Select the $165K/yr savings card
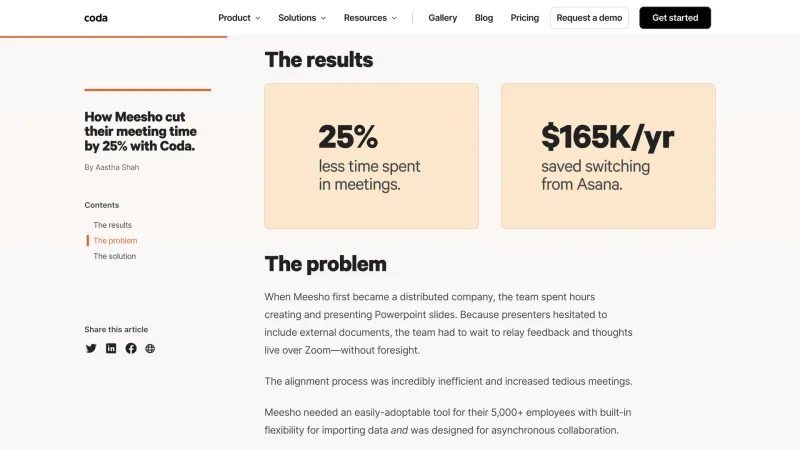 pyautogui.click(x=608, y=156)
